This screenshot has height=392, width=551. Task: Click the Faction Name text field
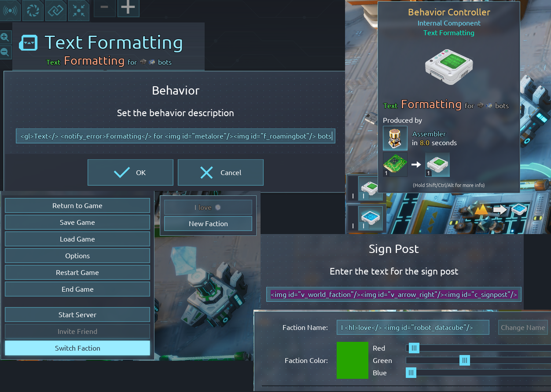pyautogui.click(x=413, y=327)
